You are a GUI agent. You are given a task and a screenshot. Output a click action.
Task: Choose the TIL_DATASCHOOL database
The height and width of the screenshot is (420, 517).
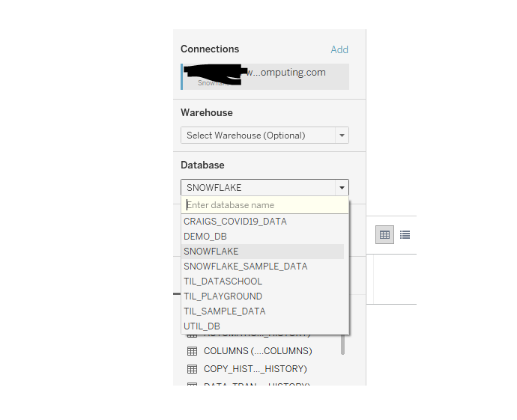[x=223, y=281]
